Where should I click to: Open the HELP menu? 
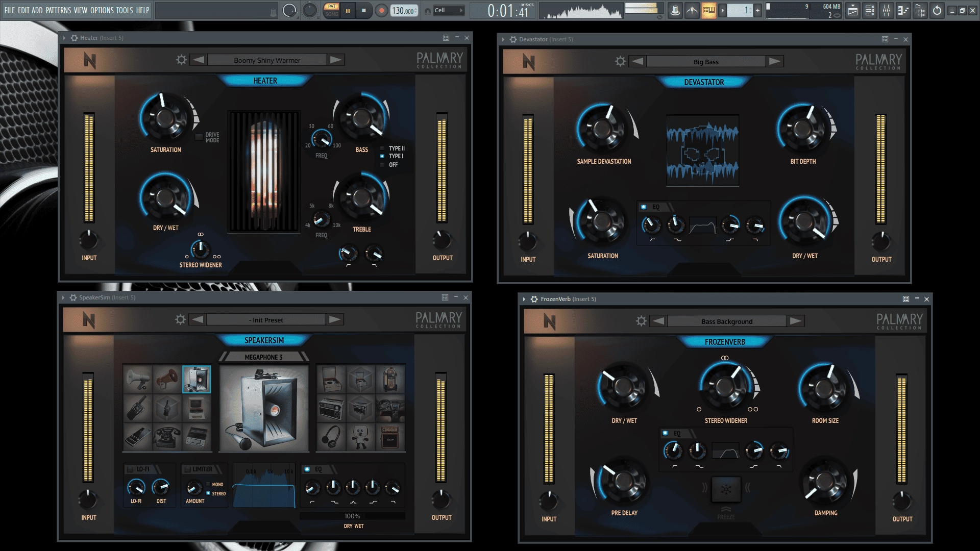(x=142, y=10)
